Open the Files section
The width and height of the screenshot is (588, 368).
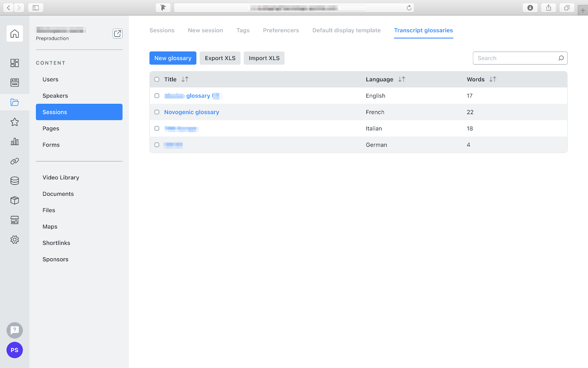[49, 210]
